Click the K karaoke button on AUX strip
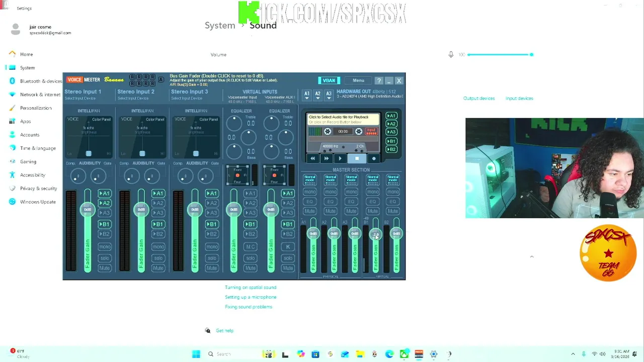This screenshot has height=362, width=644. pyautogui.click(x=288, y=247)
